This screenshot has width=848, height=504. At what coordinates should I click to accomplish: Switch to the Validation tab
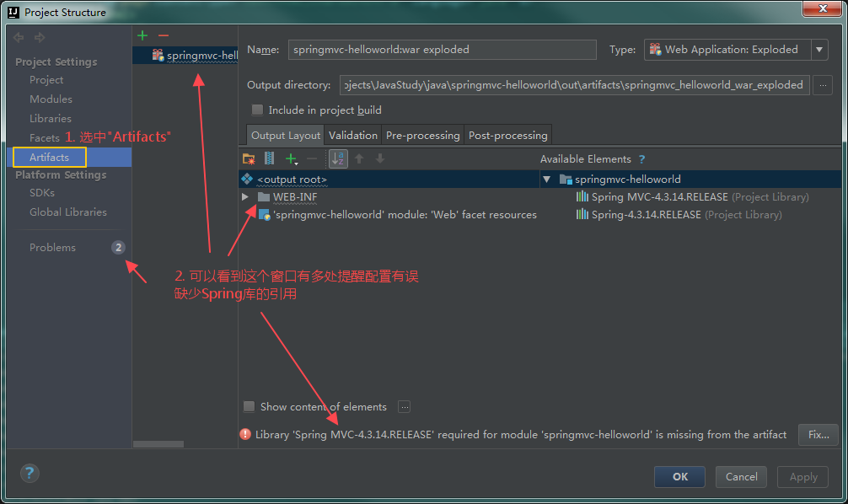click(352, 134)
